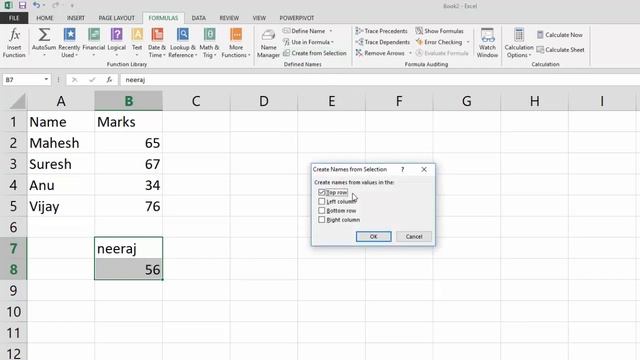Switch to the VIEW tab
The width and height of the screenshot is (640, 360).
pyautogui.click(x=259, y=18)
